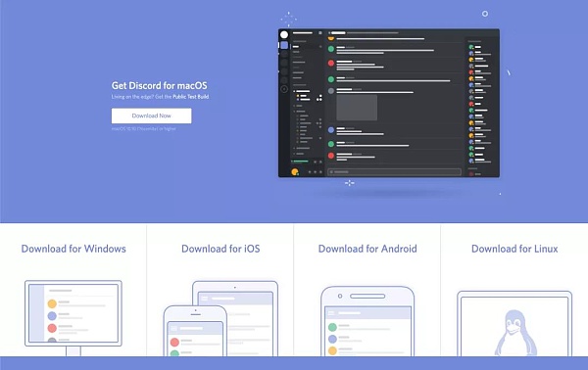
Task: Select the Download for iOS heading
Action: coord(220,249)
